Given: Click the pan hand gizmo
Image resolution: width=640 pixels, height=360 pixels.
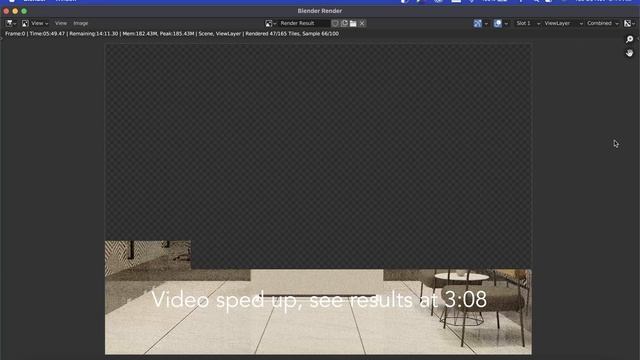Looking at the screenshot, I should [x=629, y=53].
